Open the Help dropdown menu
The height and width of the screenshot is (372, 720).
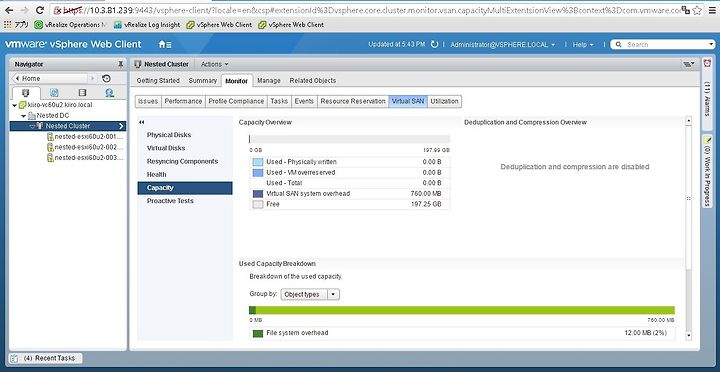tap(583, 45)
